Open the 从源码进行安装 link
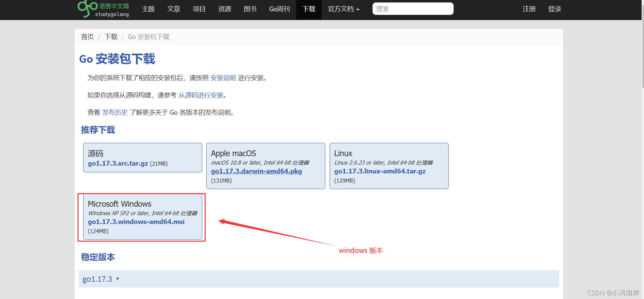 tap(201, 95)
